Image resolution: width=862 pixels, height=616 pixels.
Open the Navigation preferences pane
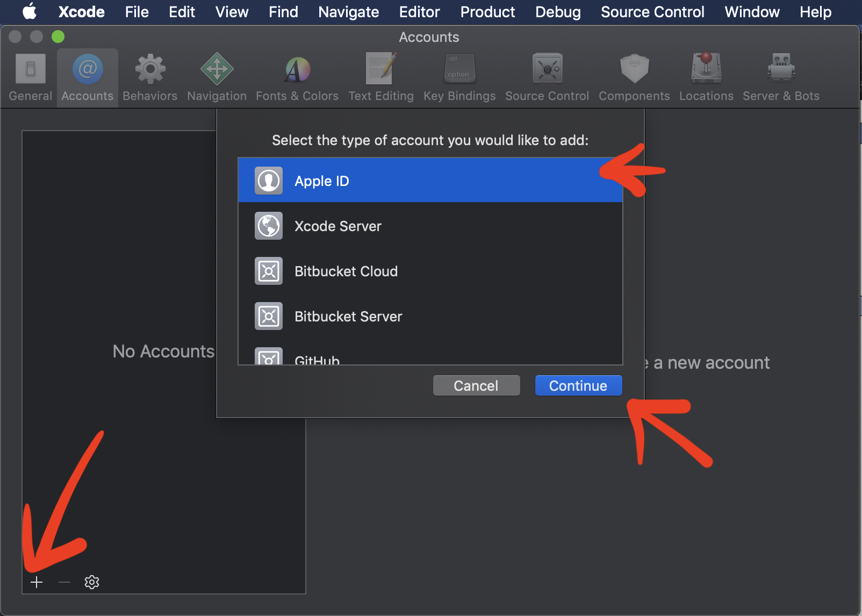tap(217, 78)
